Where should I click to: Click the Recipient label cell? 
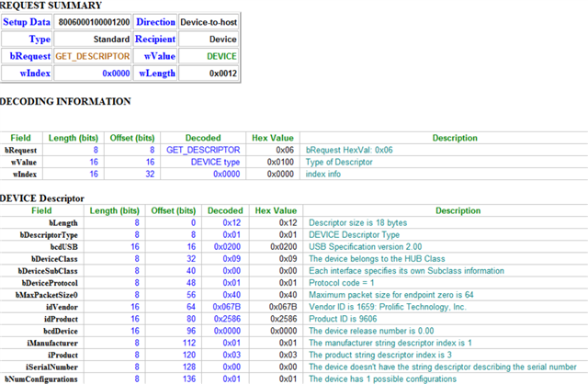click(155, 39)
